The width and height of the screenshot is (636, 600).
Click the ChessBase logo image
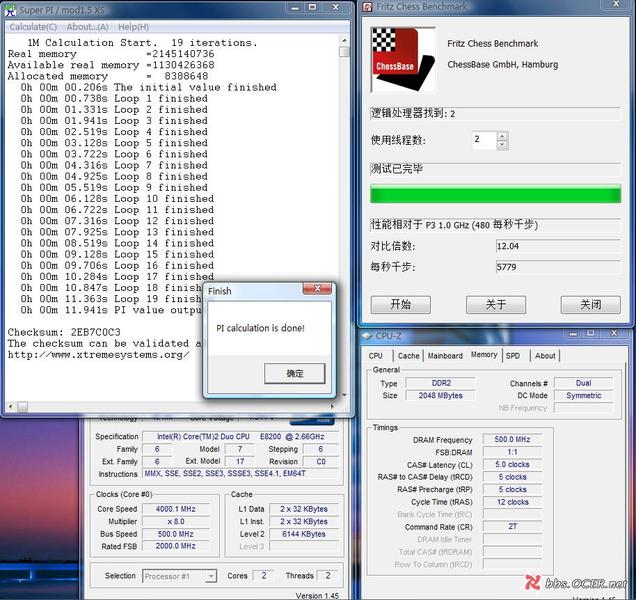pyautogui.click(x=403, y=60)
